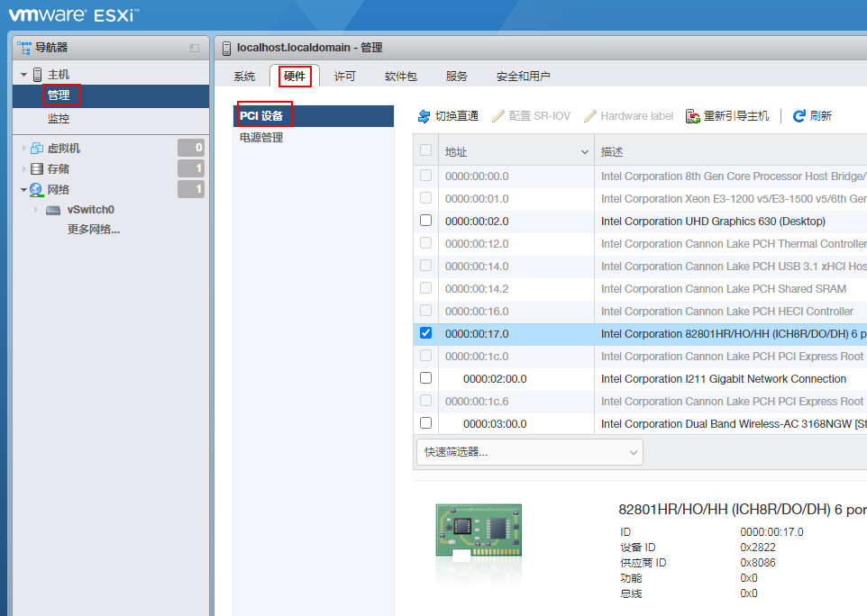Screen dimensions: 867x616
Task: Expand the vSwitch0 tree node
Action: pyautogui.click(x=36, y=210)
